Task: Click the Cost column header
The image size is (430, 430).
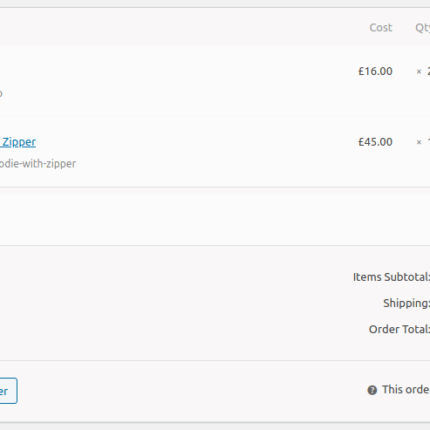Action: [x=381, y=27]
